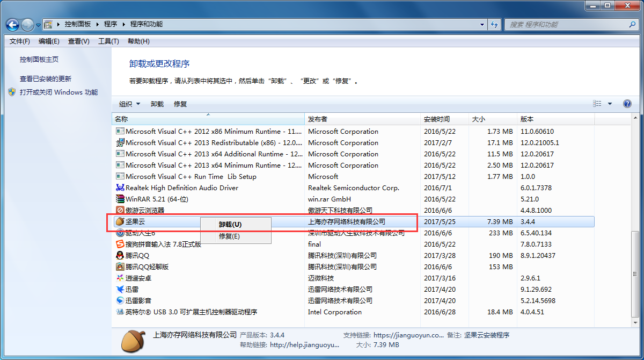Open 打开或关闭 Windows 功能 link
The height and width of the screenshot is (360, 644).
(59, 92)
